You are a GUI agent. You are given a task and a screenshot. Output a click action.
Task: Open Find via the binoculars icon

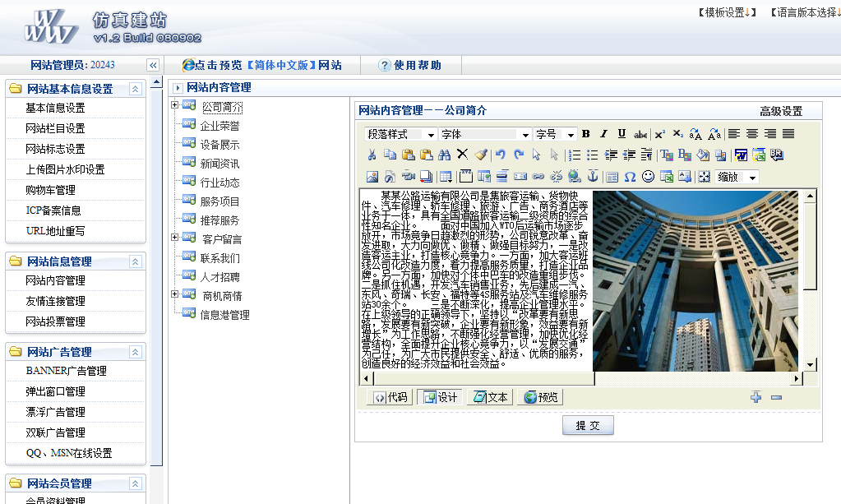(444, 155)
